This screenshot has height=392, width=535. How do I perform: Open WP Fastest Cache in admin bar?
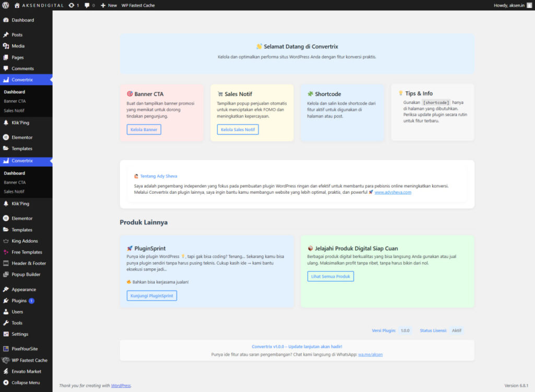(138, 5)
